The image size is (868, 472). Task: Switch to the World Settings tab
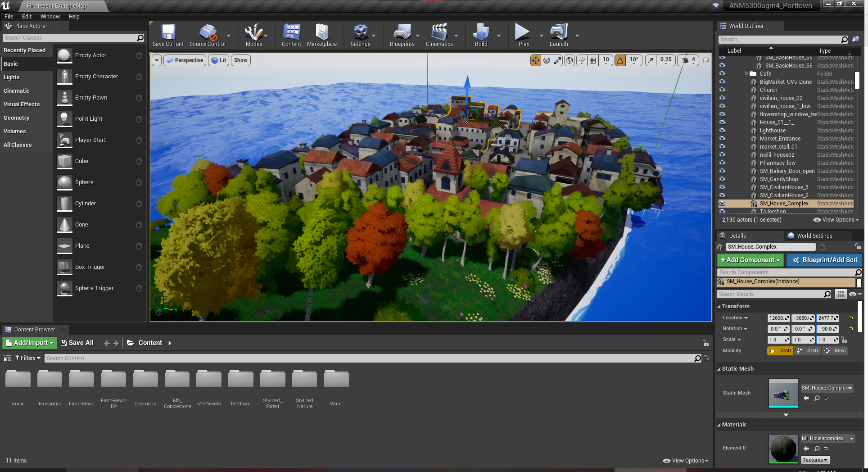click(814, 236)
